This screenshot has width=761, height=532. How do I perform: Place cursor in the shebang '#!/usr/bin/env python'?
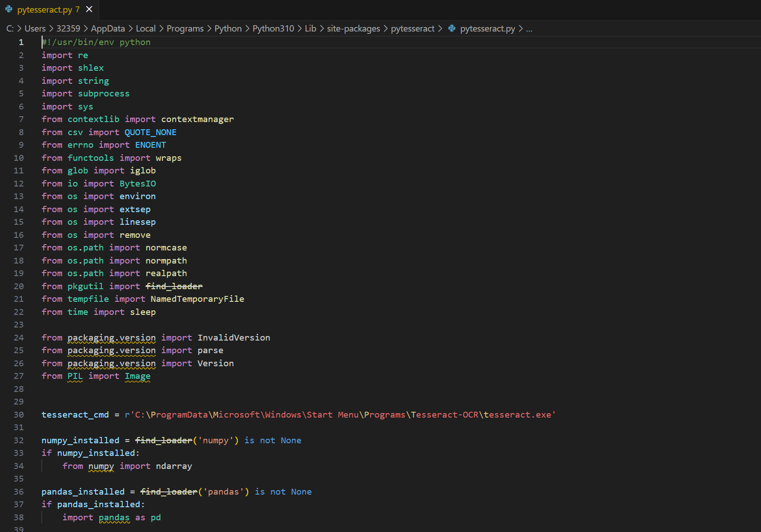tap(96, 42)
